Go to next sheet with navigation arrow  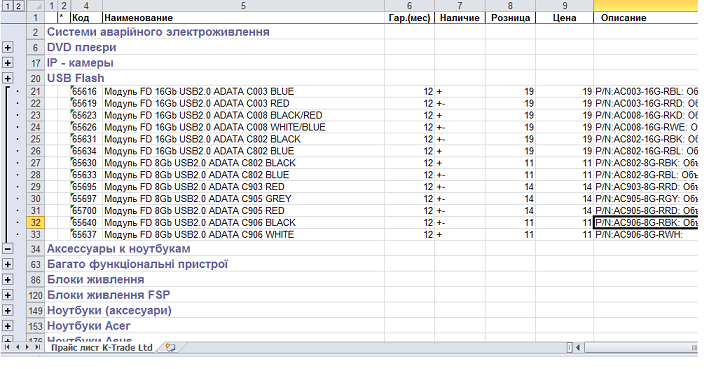(28, 347)
